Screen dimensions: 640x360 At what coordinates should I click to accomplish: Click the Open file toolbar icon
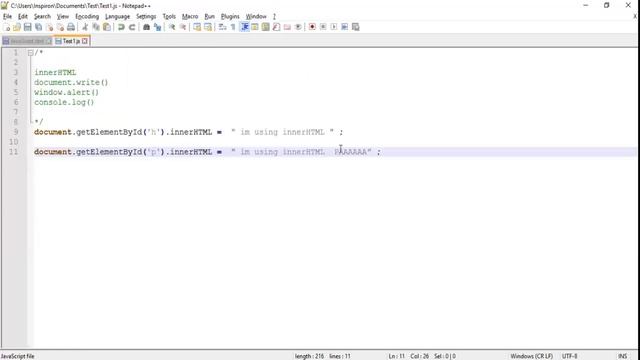[x=17, y=27]
